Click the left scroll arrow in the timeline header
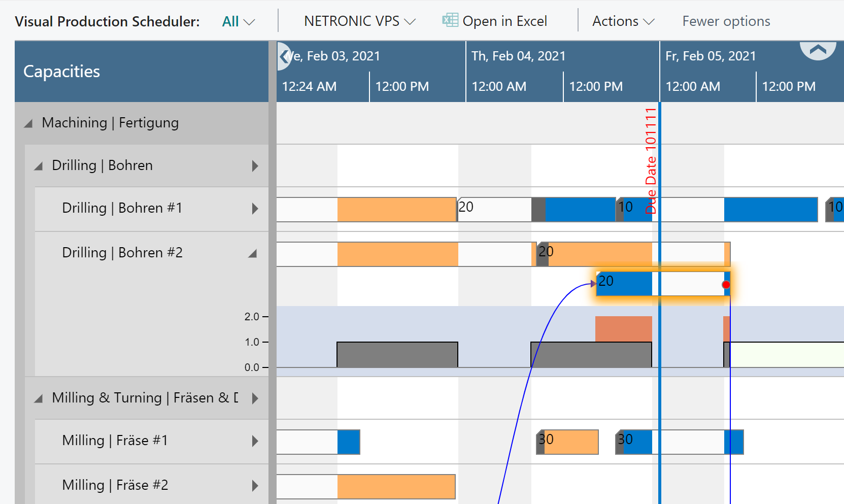The height and width of the screenshot is (504, 844). coord(283,57)
